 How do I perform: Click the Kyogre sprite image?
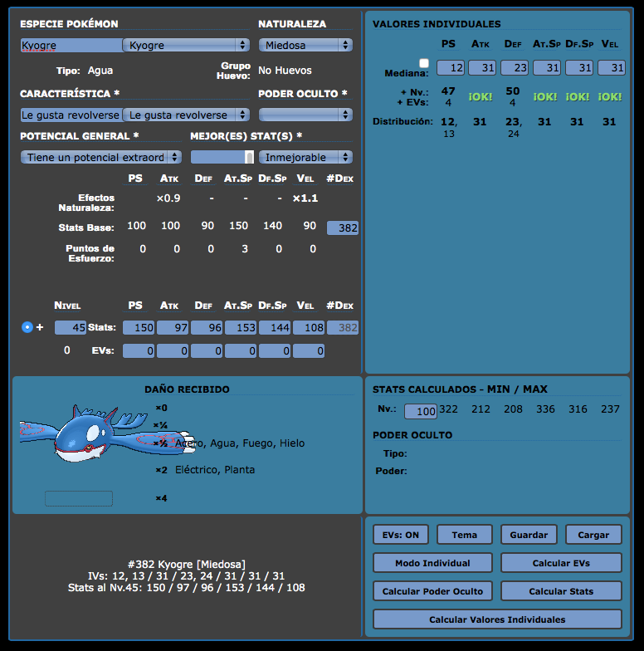(107, 434)
